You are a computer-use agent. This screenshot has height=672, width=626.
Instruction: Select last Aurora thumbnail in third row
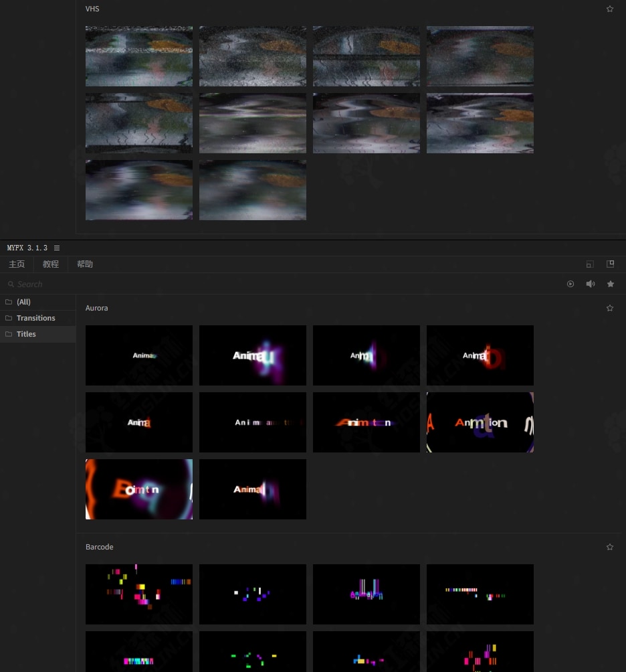(253, 489)
